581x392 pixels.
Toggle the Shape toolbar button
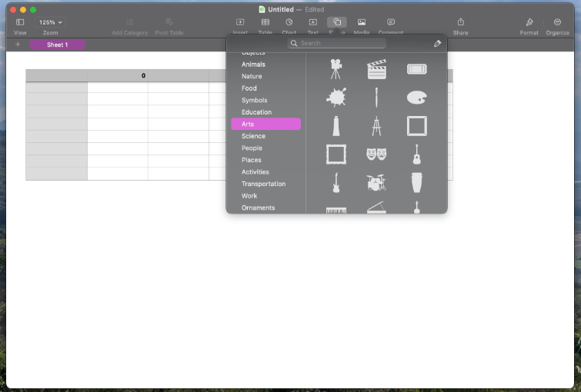point(337,22)
